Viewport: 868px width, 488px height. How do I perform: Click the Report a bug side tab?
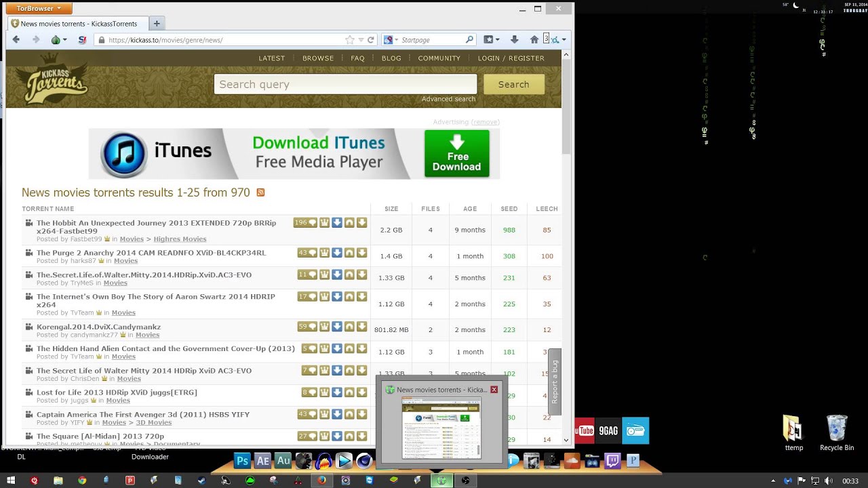coord(555,382)
